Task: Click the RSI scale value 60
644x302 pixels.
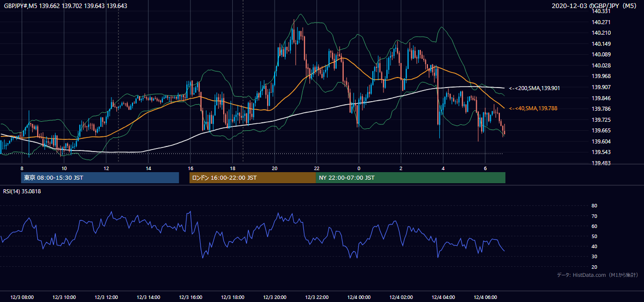Action: (594, 226)
